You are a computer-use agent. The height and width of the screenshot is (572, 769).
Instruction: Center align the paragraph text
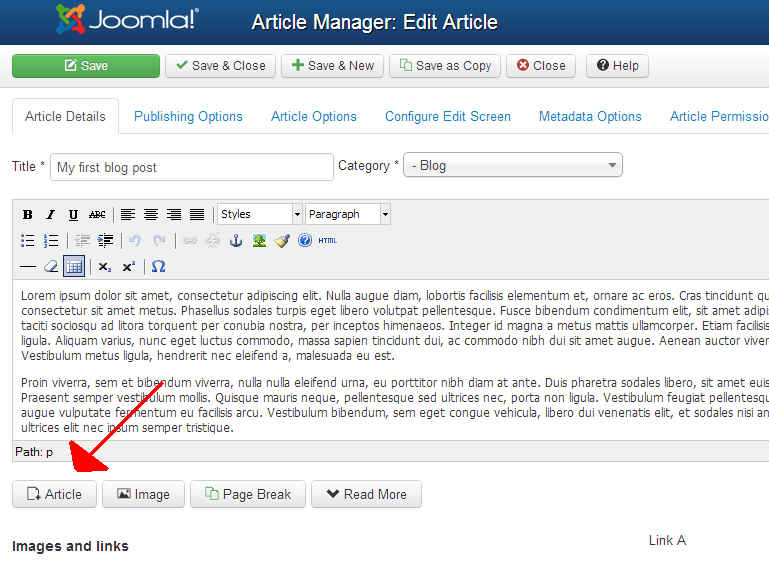pos(151,214)
